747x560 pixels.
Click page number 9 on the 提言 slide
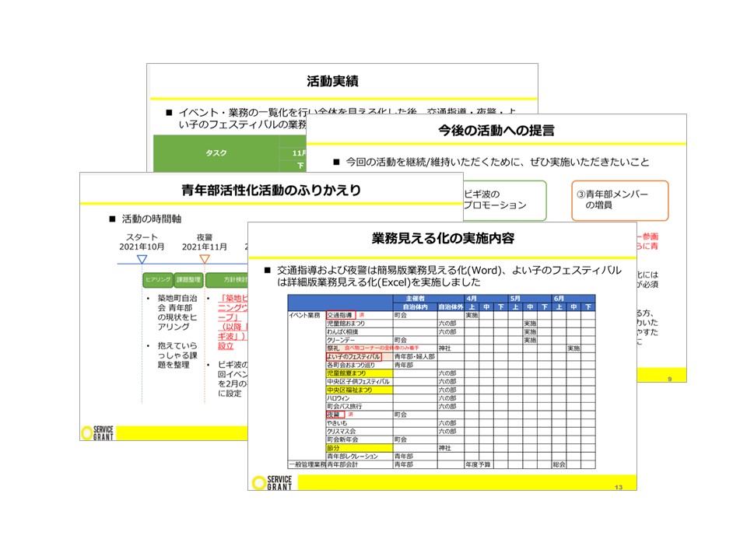click(x=669, y=379)
